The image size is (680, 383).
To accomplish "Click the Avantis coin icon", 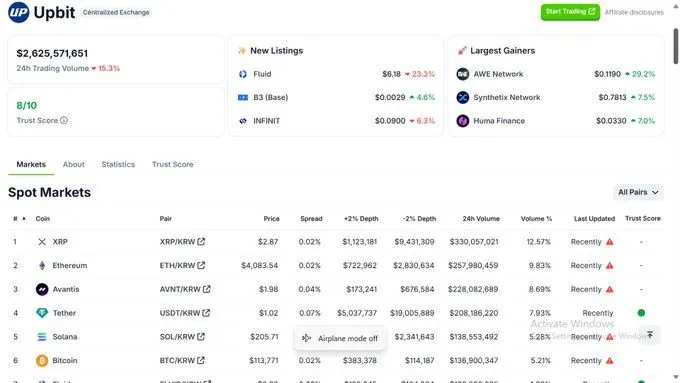I will tap(42, 289).
